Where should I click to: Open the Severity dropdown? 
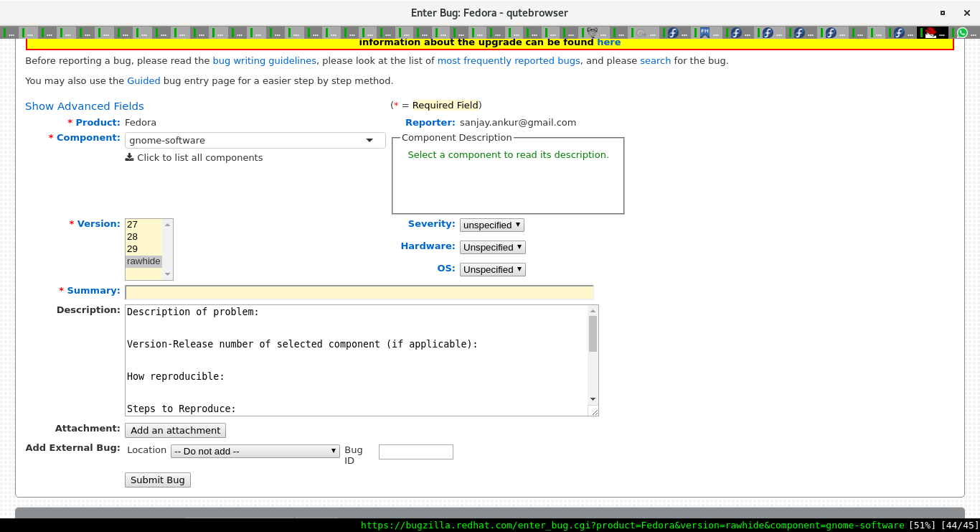click(491, 225)
